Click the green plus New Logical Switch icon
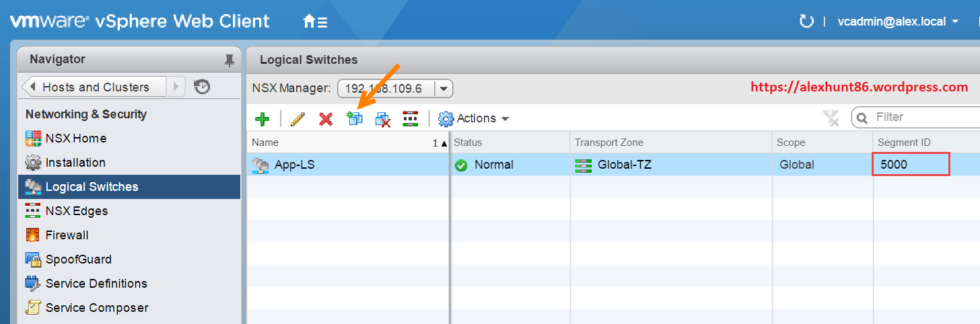980x324 pixels. [262, 119]
